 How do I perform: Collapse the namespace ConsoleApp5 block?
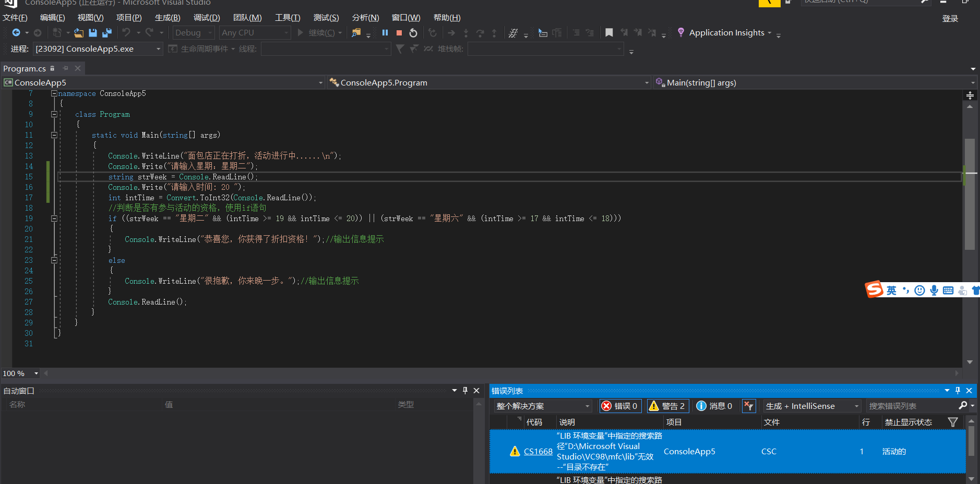[54, 93]
